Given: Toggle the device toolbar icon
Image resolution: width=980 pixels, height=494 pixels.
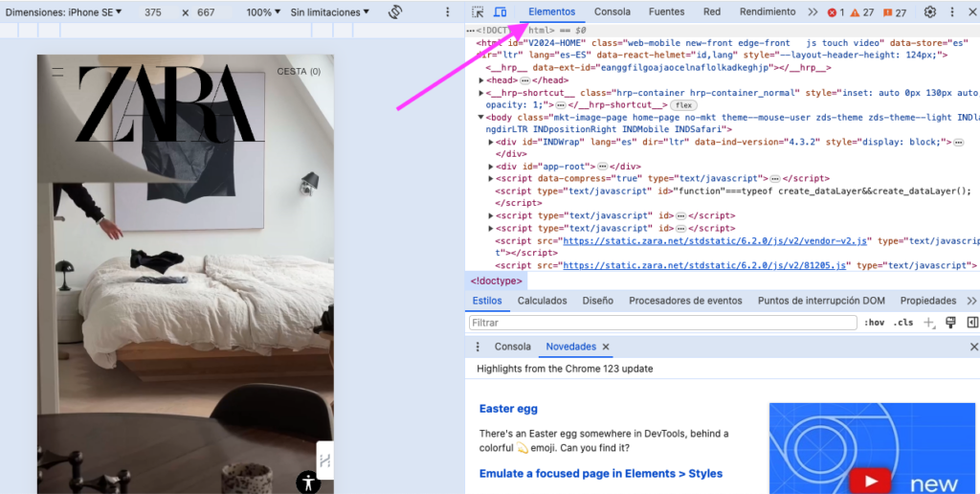Looking at the screenshot, I should pyautogui.click(x=500, y=11).
